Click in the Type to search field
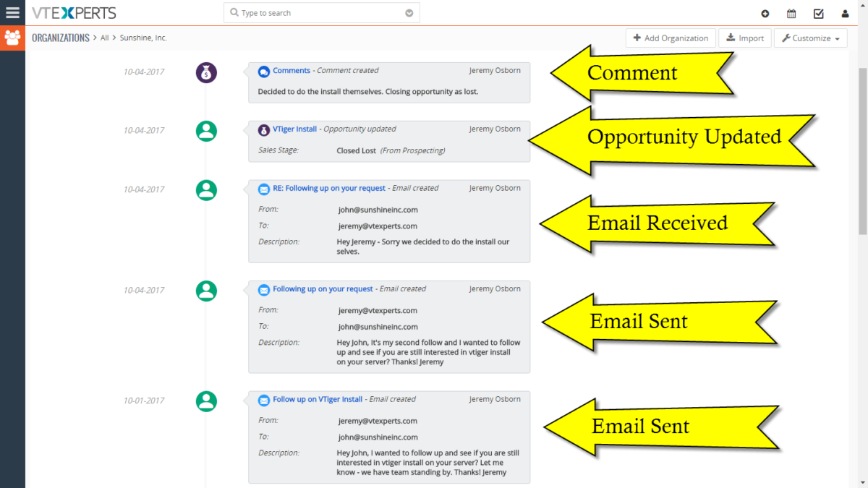 (x=318, y=13)
